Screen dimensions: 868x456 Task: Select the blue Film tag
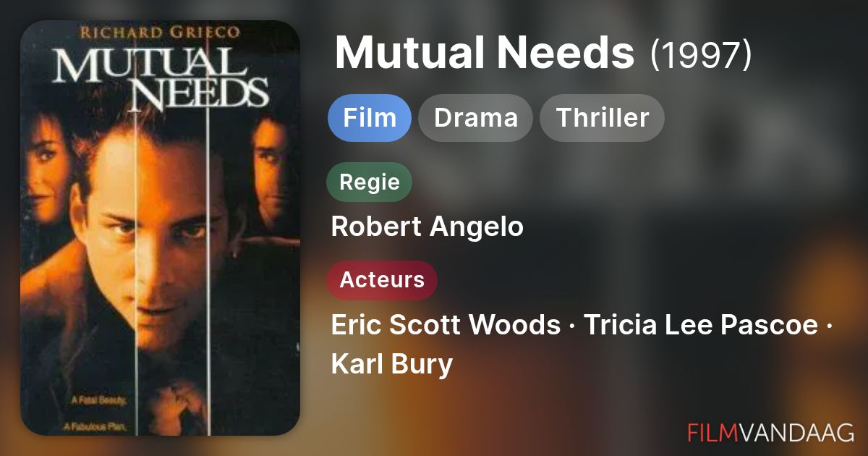click(x=370, y=117)
